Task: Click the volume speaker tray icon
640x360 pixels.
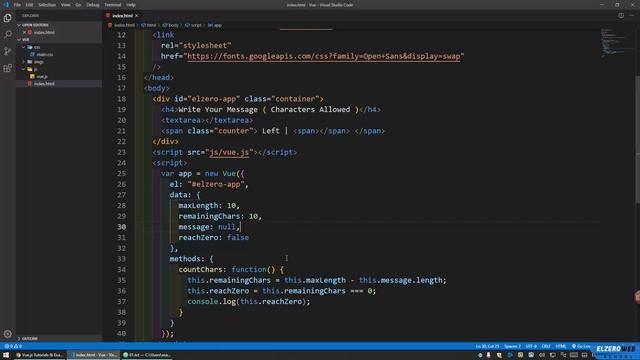Action: tap(542, 355)
